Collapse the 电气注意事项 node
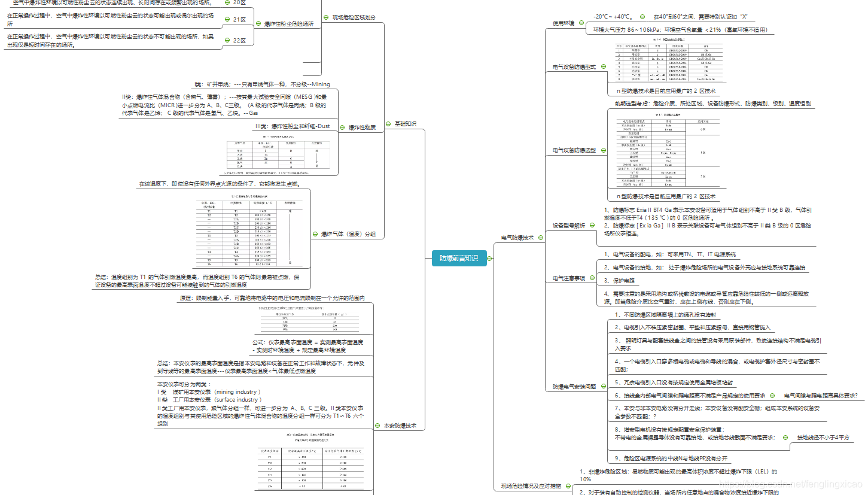 592,278
